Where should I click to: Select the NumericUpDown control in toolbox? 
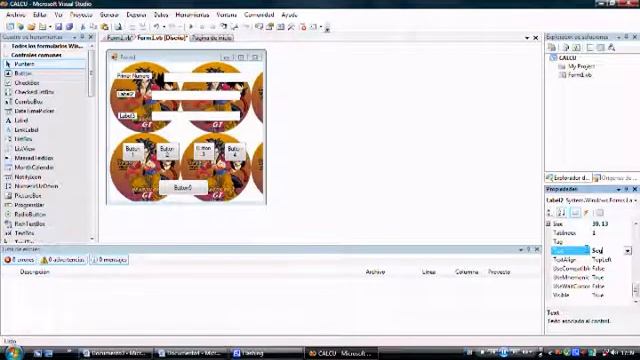pos(44,186)
